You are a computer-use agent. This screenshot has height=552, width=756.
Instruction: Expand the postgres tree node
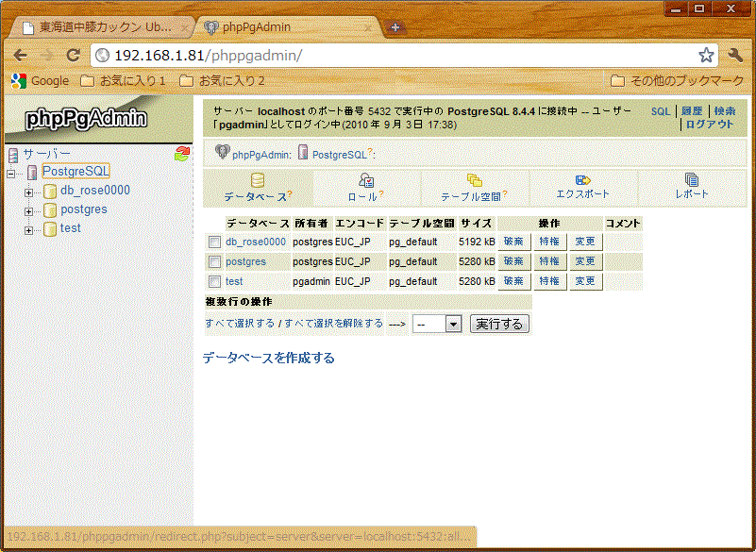coord(29,211)
